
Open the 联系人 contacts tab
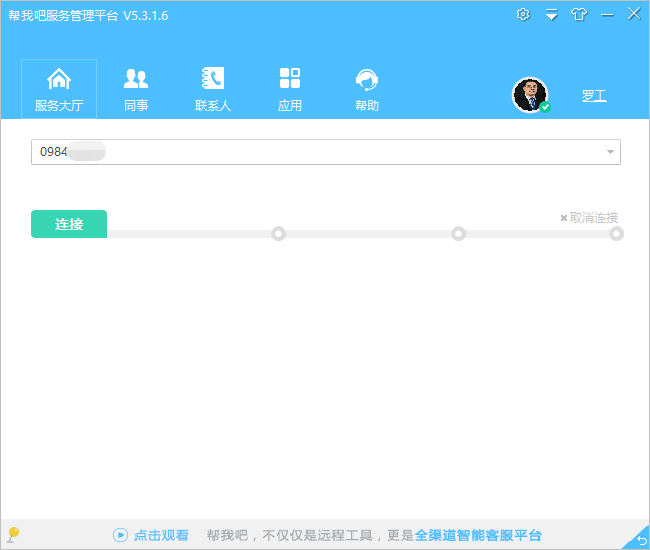tap(213, 89)
